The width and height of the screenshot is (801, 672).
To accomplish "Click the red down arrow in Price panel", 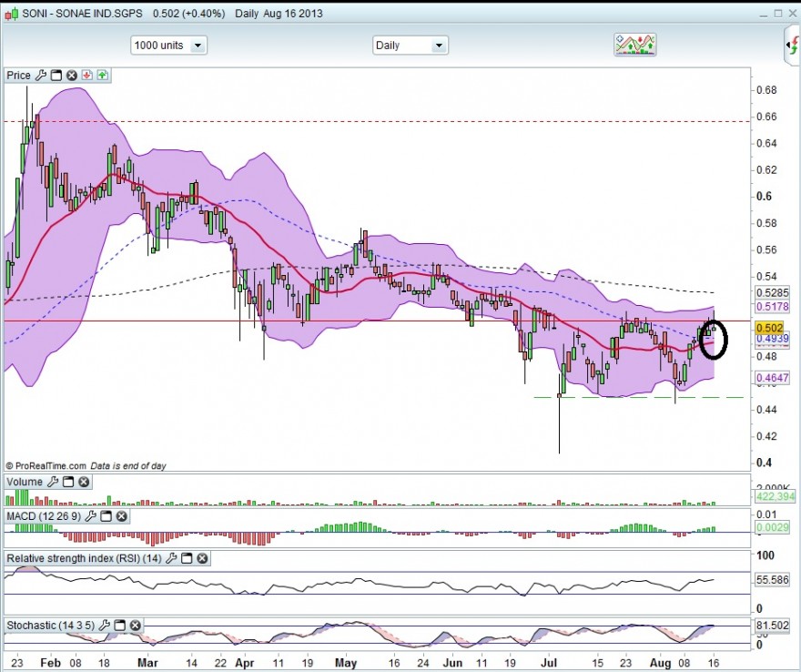I will [86, 75].
